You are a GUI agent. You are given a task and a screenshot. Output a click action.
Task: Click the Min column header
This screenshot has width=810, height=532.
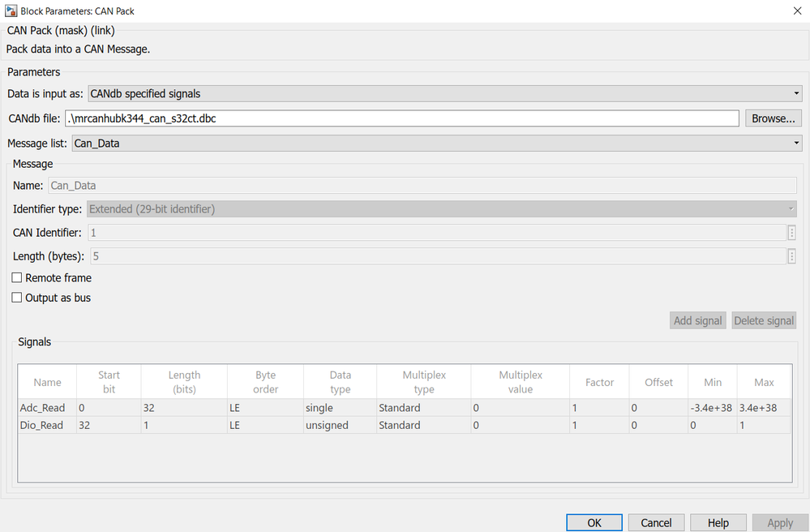pos(713,382)
